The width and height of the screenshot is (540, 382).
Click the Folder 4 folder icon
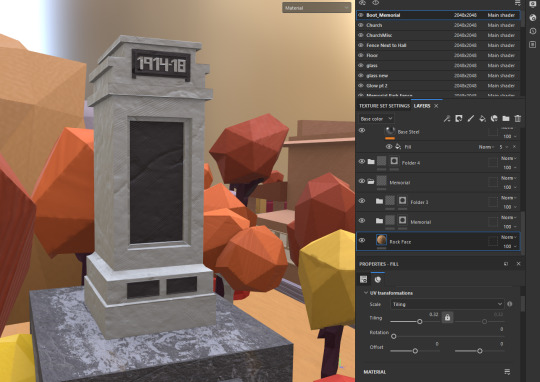coord(371,162)
